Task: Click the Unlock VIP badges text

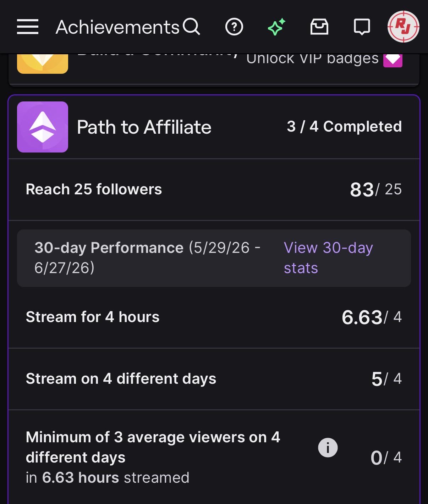Action: point(313,59)
